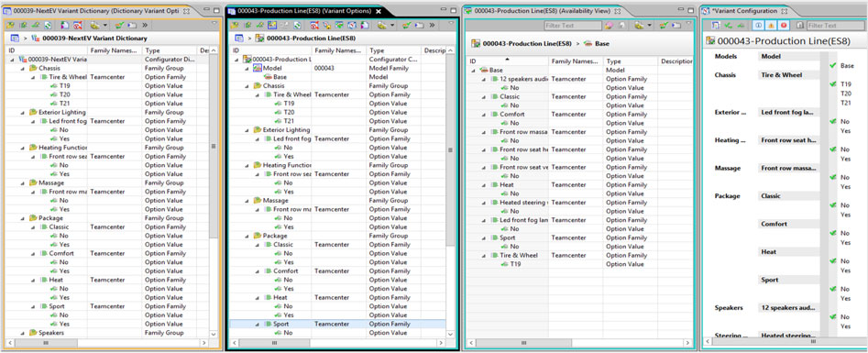Click the first toolbar icon in Variant Configuration
The image size is (868, 353).
(x=716, y=26)
